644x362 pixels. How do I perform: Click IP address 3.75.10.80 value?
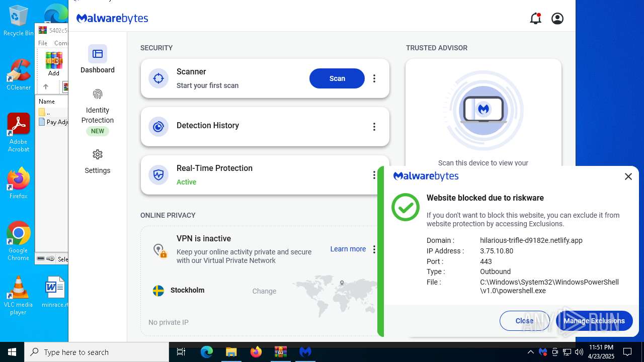click(x=497, y=251)
